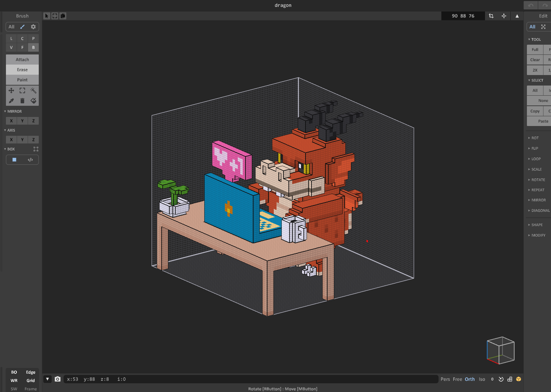Image resolution: width=551 pixels, height=392 pixels.
Task: Click the trash can remove tool
Action: 22,101
